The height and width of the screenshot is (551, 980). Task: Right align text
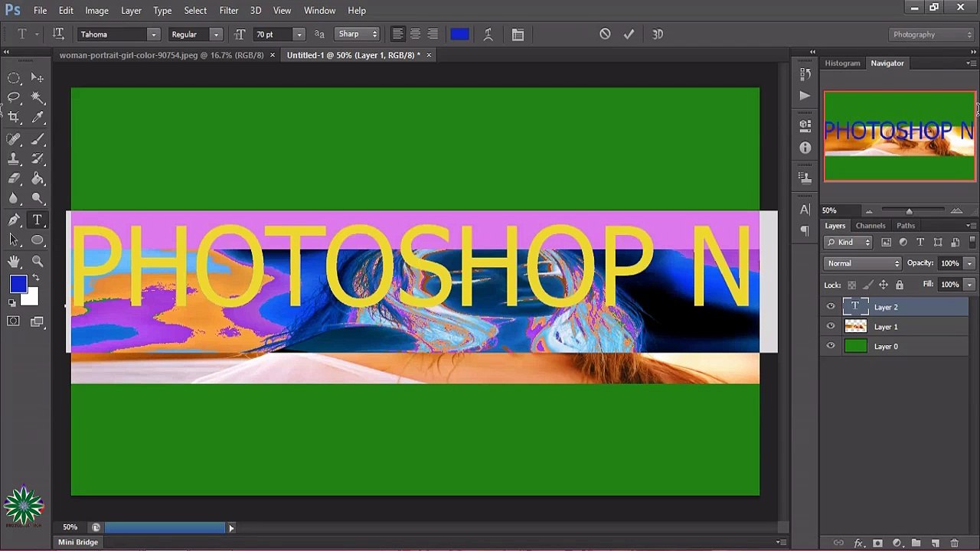pyautogui.click(x=433, y=34)
